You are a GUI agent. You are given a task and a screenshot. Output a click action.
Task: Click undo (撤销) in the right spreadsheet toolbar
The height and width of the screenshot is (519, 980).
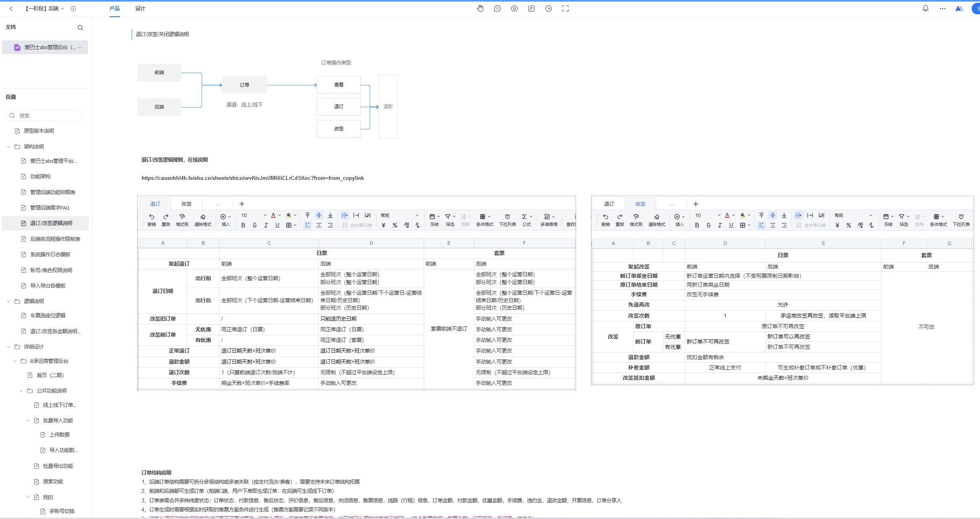pyautogui.click(x=605, y=220)
